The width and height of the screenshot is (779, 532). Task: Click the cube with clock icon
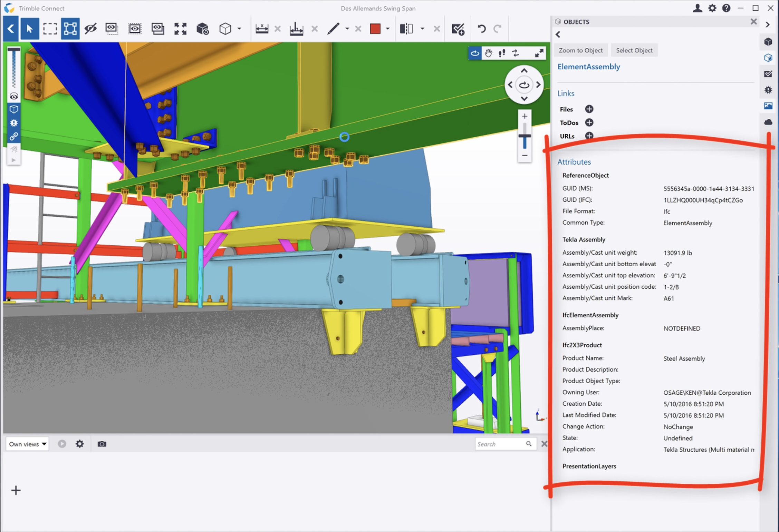(203, 29)
